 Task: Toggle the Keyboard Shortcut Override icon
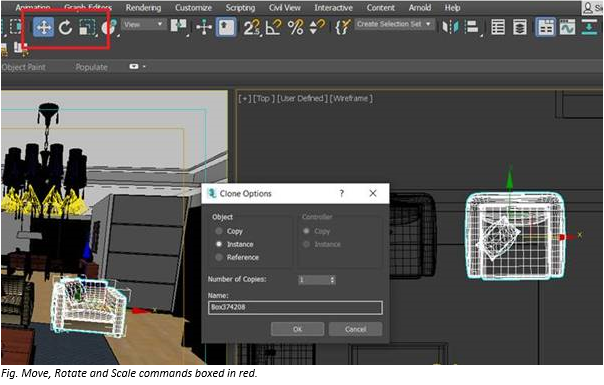226,27
